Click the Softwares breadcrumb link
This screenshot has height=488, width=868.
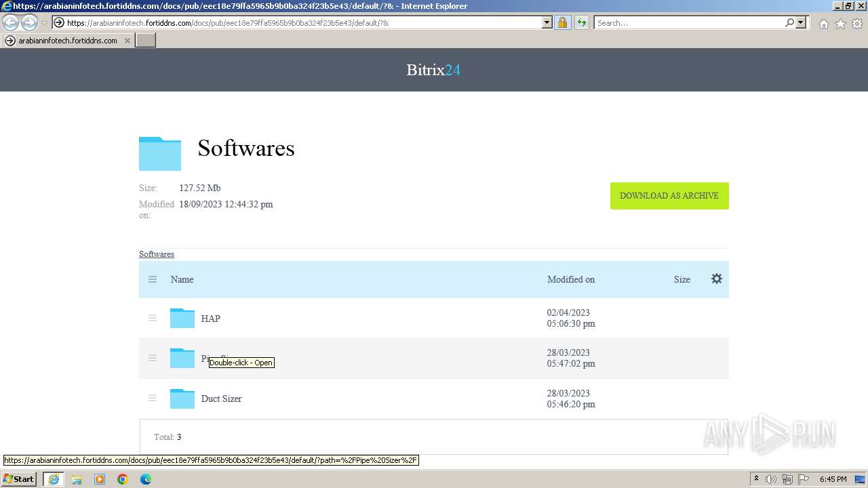pos(157,254)
